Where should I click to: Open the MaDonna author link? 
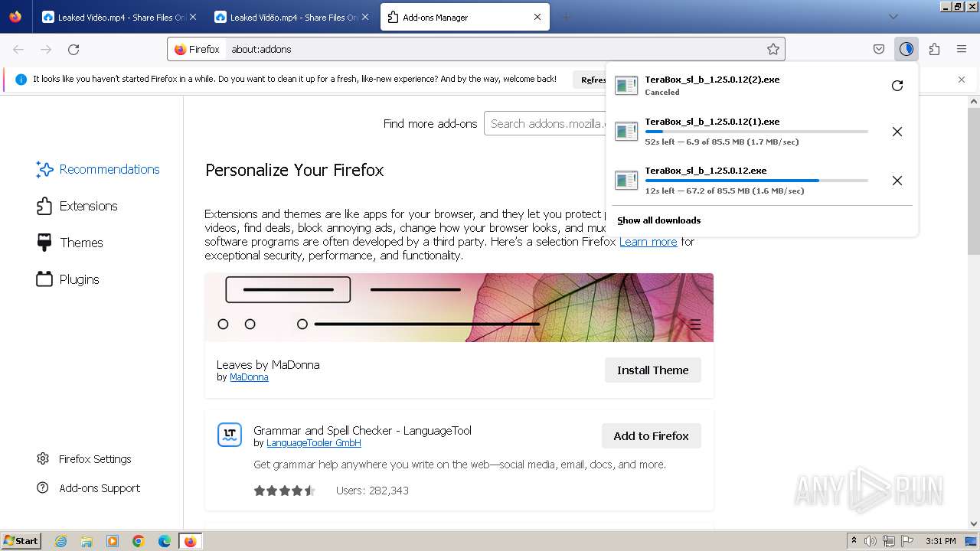click(249, 377)
